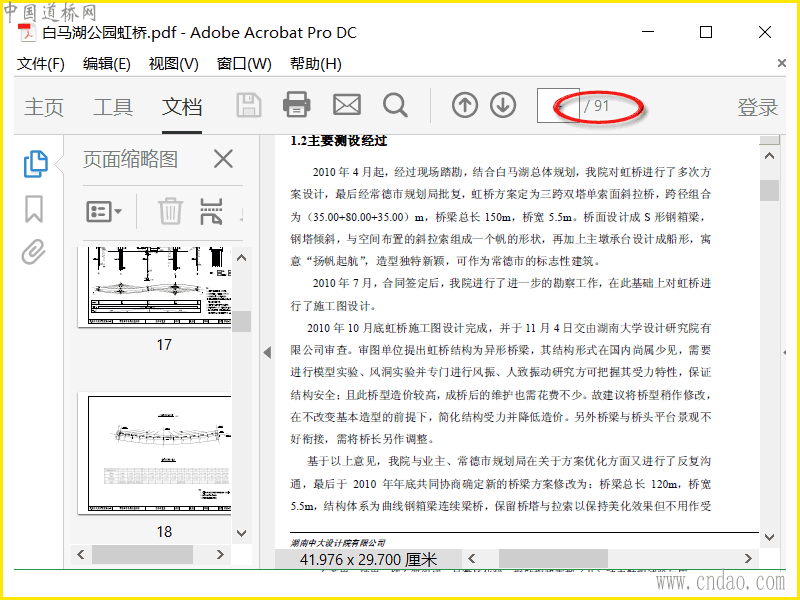Click thumbnail panel scroll left arrow
This screenshot has width=800, height=600.
[x=81, y=554]
